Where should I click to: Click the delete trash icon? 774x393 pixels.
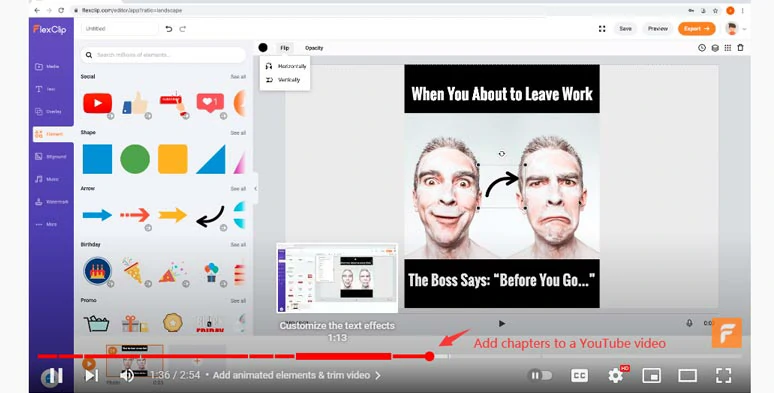(740, 48)
